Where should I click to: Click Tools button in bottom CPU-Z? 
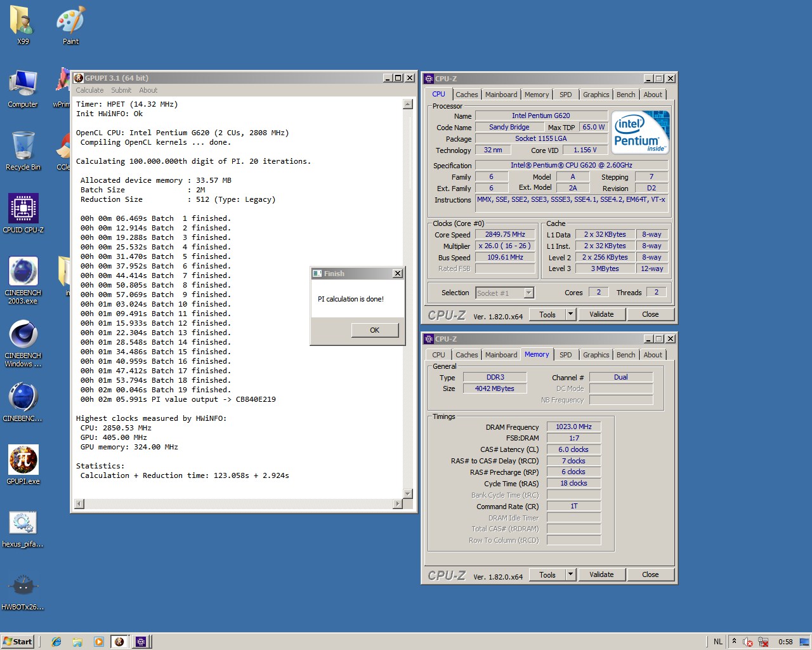tap(547, 574)
